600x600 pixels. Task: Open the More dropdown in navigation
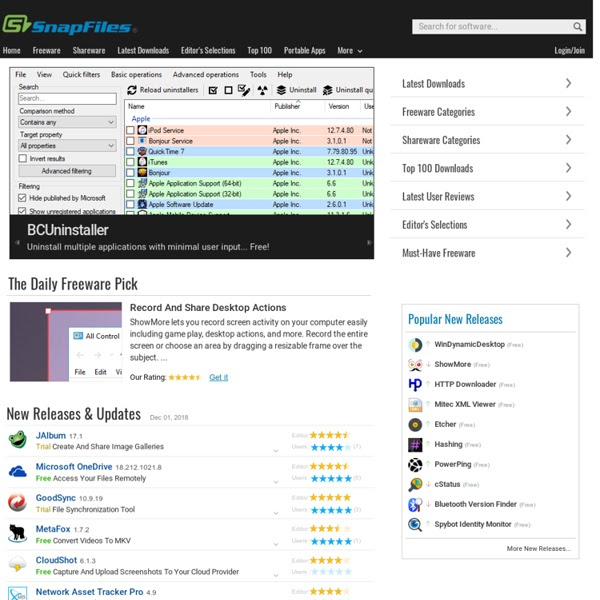pyautogui.click(x=349, y=51)
